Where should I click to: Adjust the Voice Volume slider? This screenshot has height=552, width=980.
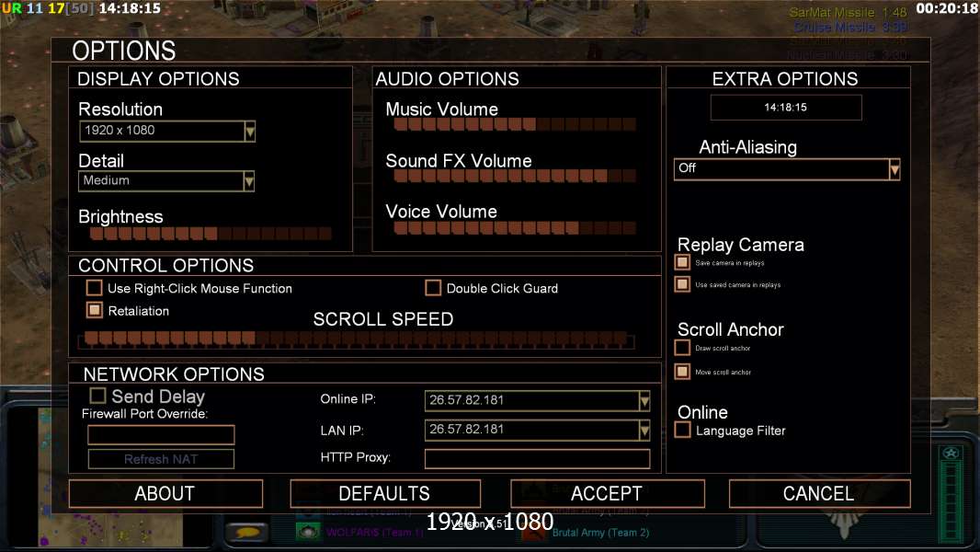click(515, 227)
